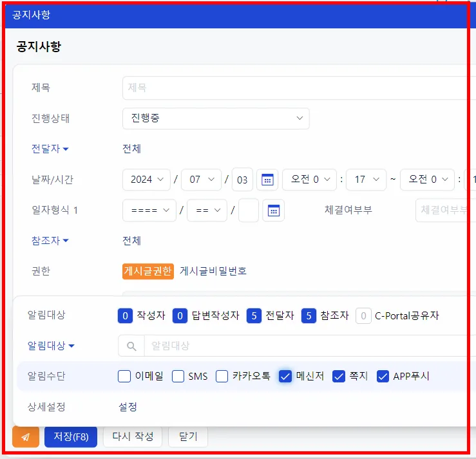Screen dimensions: 476x459
Task: Uncheck the APP푸시 checkbox
Action: [x=383, y=376]
